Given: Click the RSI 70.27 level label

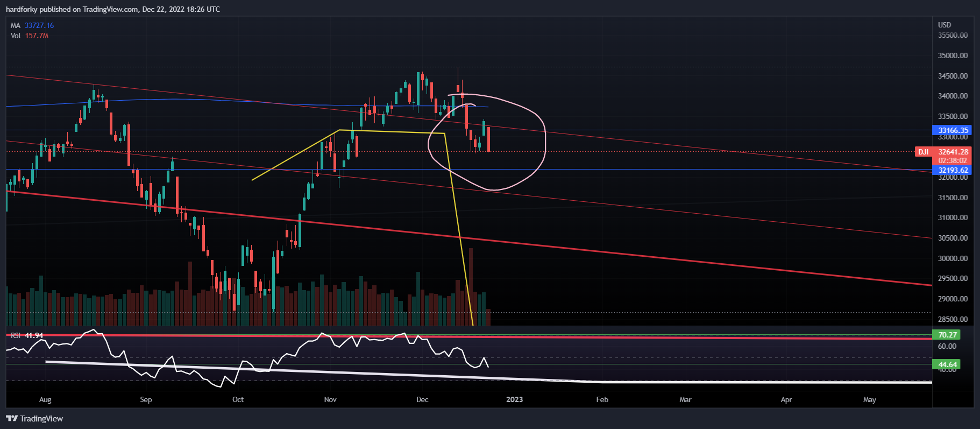Looking at the screenshot, I should pos(947,335).
